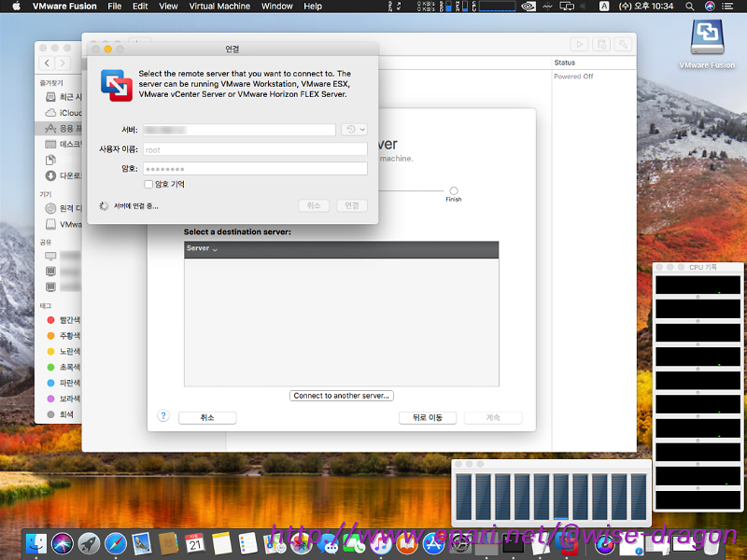
Task: Click snapshot button in VMware library toolbar
Action: (601, 44)
